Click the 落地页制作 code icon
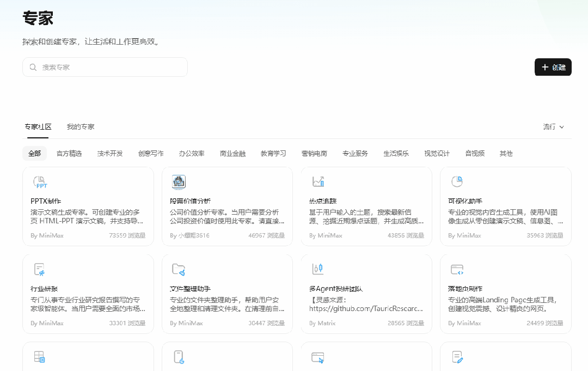 point(456,268)
